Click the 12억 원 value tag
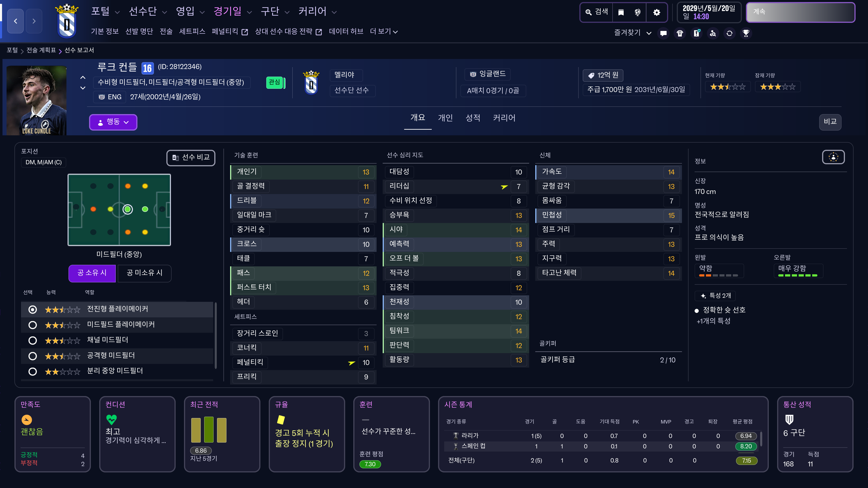Image resolution: width=868 pixels, height=488 pixels. (x=603, y=75)
